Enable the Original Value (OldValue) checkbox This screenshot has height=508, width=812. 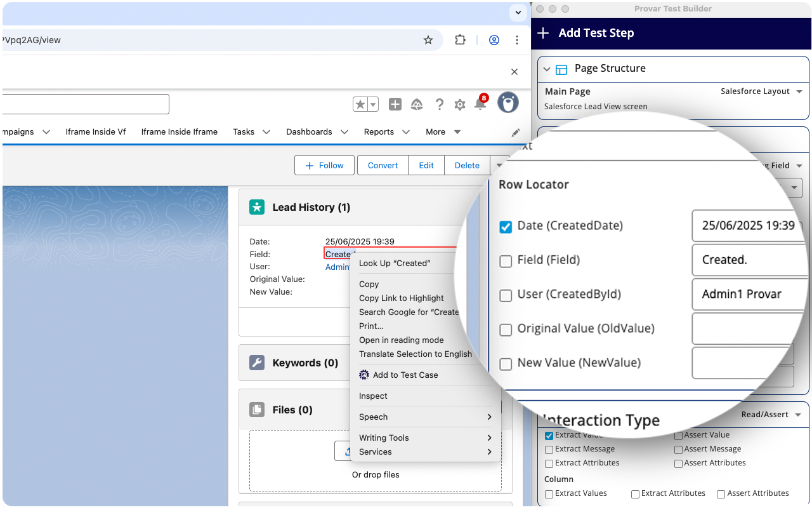tap(506, 330)
